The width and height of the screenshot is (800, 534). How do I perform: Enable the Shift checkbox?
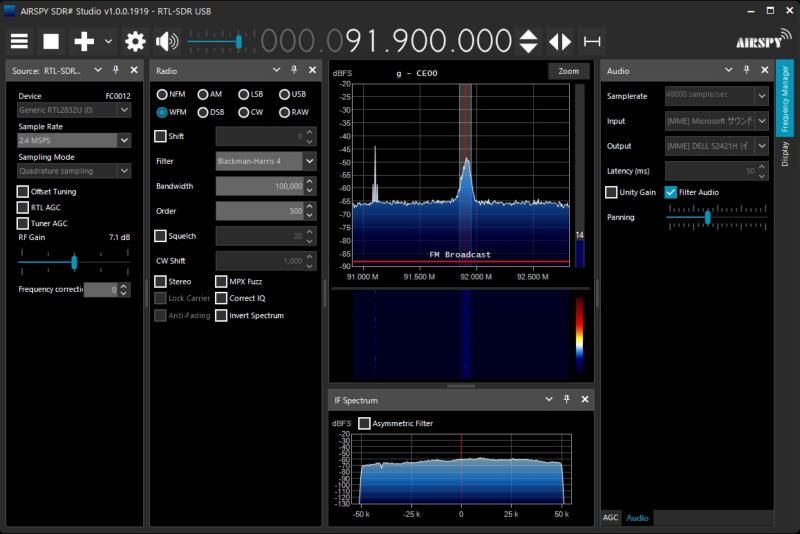[160, 136]
